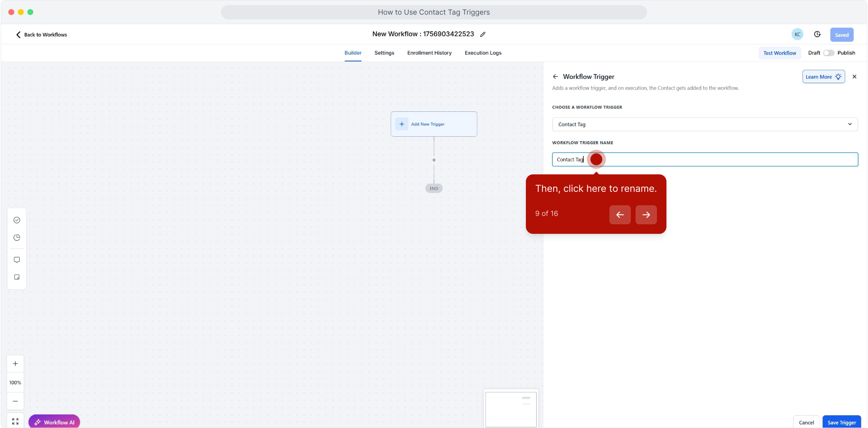Click the comment bubble icon in left toolbar
This screenshot has width=868, height=428.
pyautogui.click(x=17, y=260)
